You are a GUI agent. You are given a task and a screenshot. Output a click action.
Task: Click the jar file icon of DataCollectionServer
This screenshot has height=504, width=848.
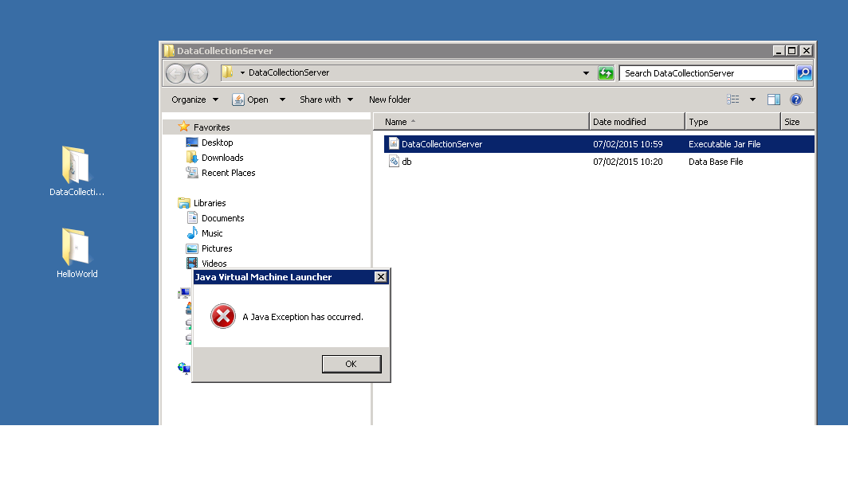[394, 143]
